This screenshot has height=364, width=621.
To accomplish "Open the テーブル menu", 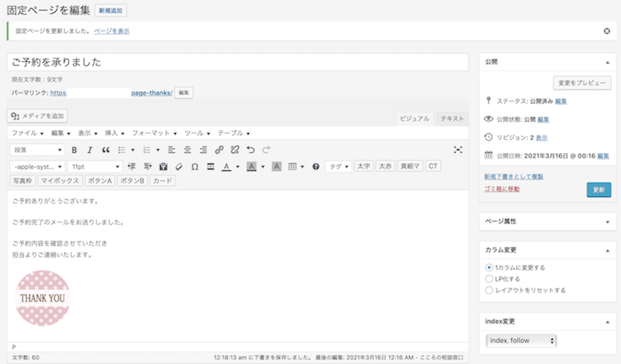I will click(234, 133).
